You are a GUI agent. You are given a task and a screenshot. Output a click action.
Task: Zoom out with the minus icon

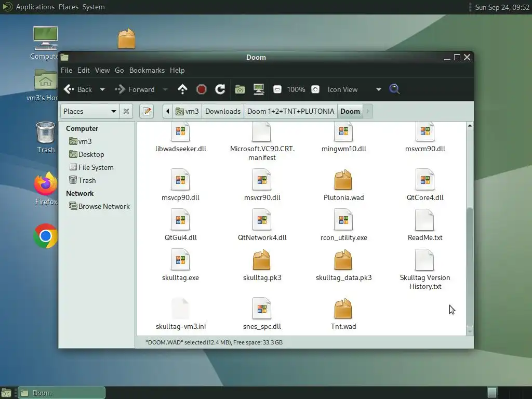pos(277,89)
